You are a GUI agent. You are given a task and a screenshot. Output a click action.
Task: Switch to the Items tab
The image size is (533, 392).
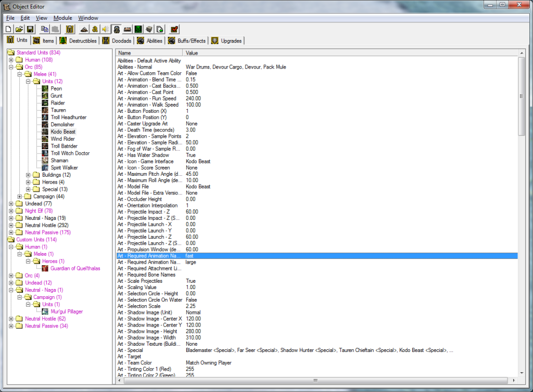[43, 41]
